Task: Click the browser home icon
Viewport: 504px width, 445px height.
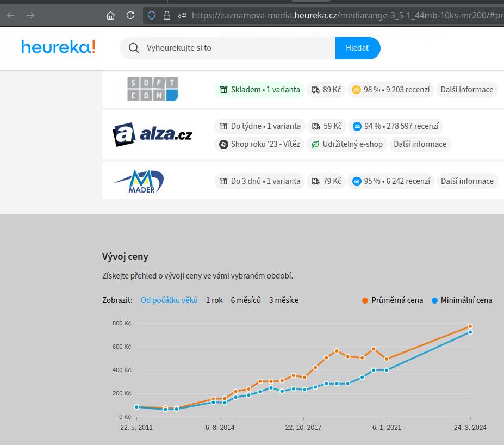Action: tap(111, 15)
